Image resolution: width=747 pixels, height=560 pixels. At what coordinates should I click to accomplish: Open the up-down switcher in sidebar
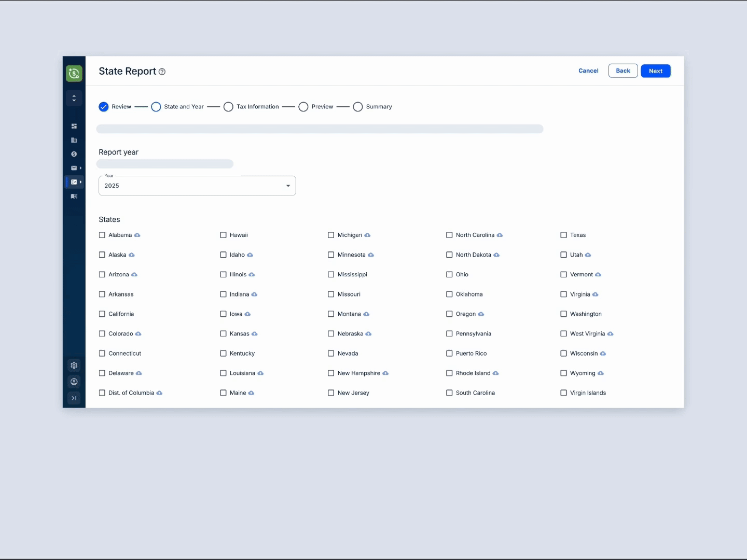pos(74,98)
